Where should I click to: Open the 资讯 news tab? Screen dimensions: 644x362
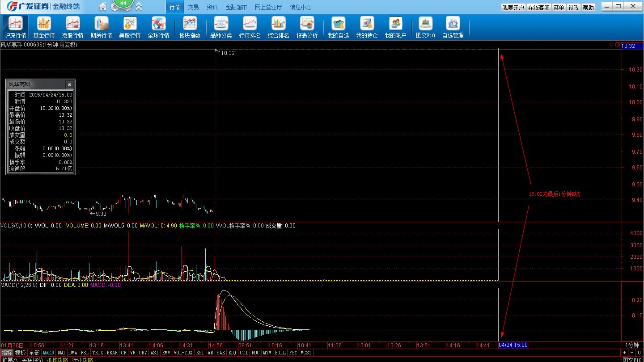pos(212,7)
